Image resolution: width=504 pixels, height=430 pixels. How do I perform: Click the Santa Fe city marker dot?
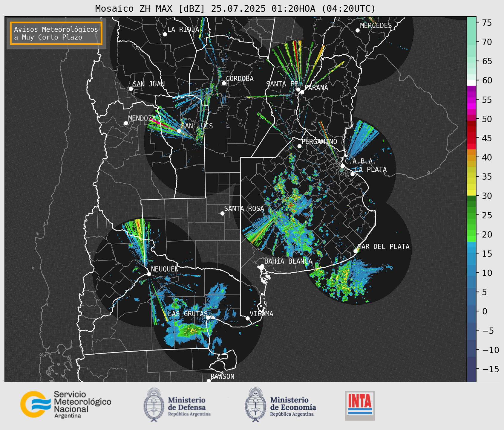[x=298, y=89]
